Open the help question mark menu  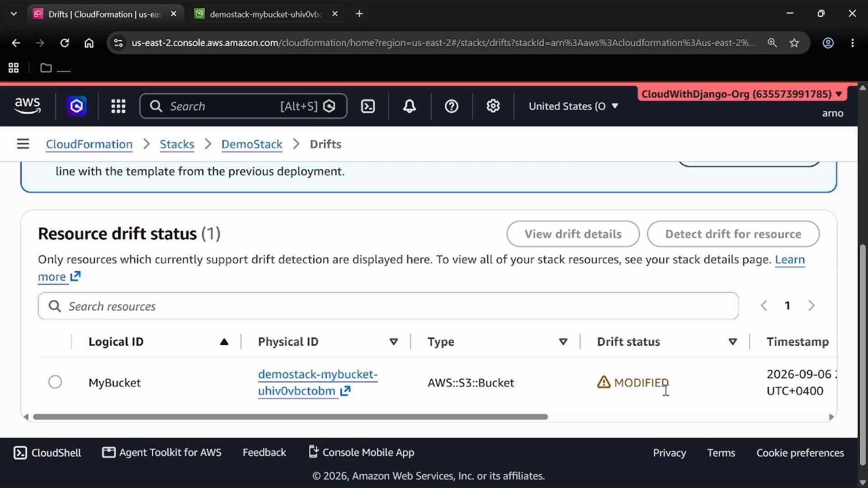(x=452, y=106)
